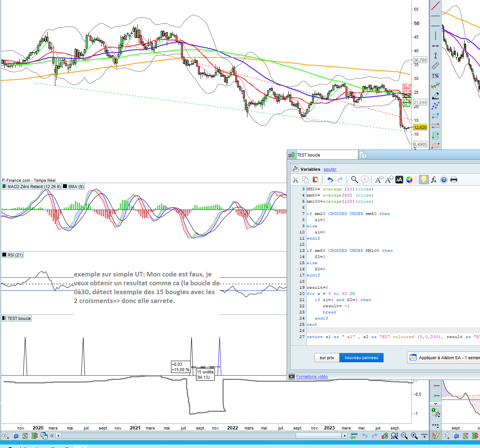480x448 pixels.
Task: Select the ellipse drawing tool
Action: point(435,146)
